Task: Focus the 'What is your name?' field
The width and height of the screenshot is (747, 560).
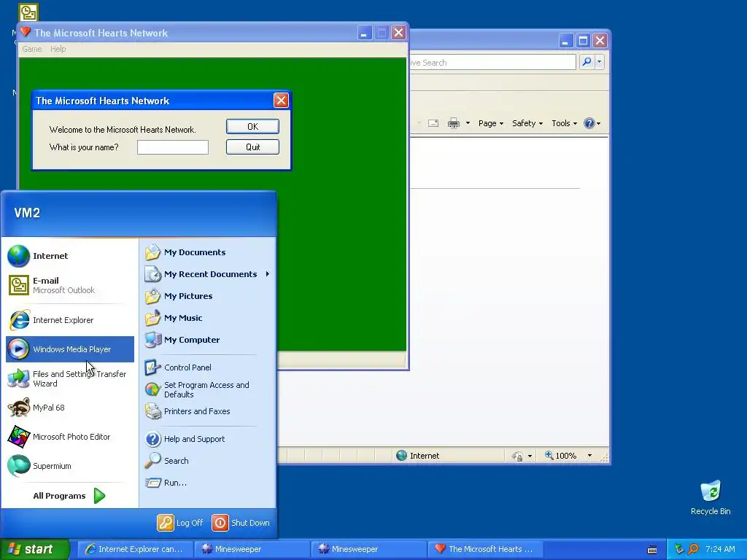Action: point(172,147)
